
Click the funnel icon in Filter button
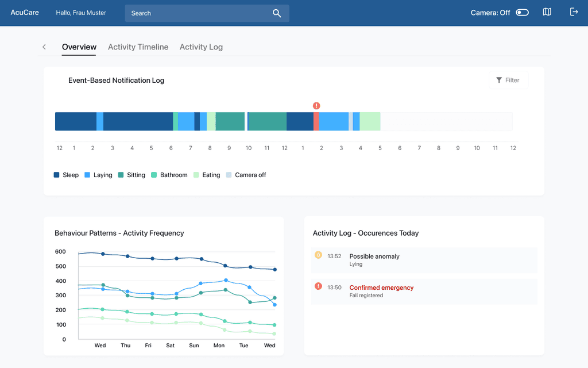(x=499, y=80)
